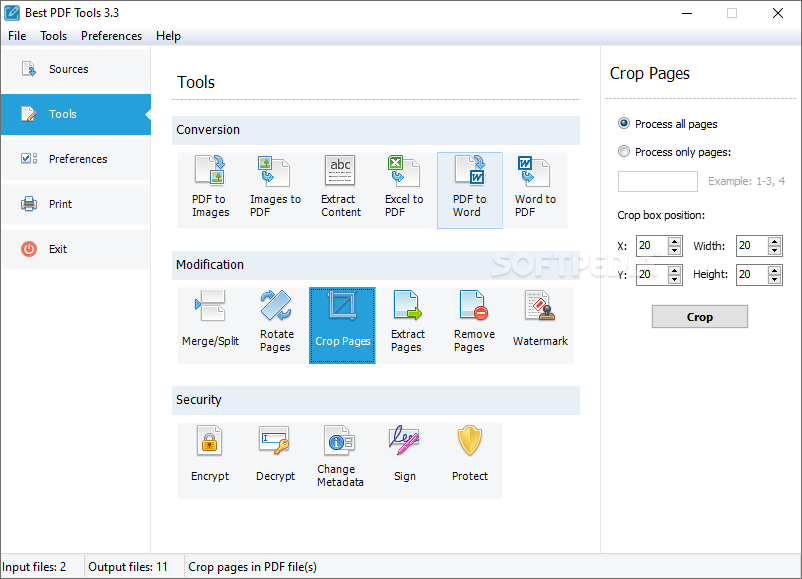Click Exit in the sidebar
This screenshot has height=579, width=802.
pos(76,249)
